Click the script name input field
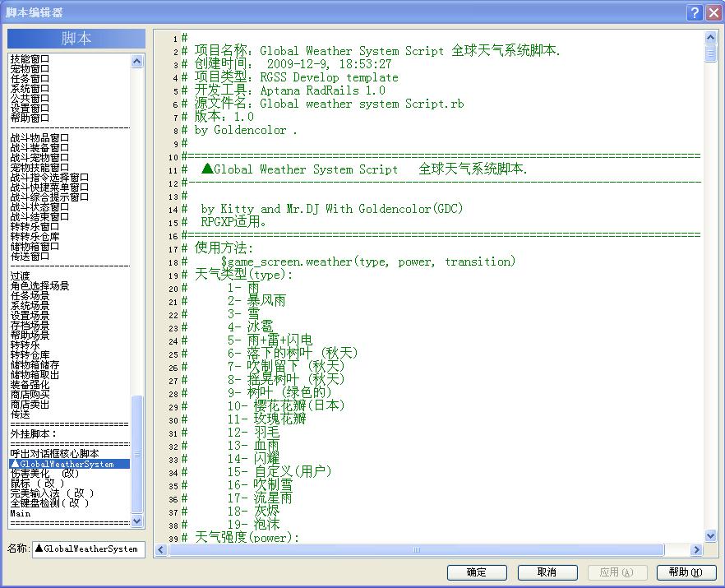725x588 pixels. (88, 549)
